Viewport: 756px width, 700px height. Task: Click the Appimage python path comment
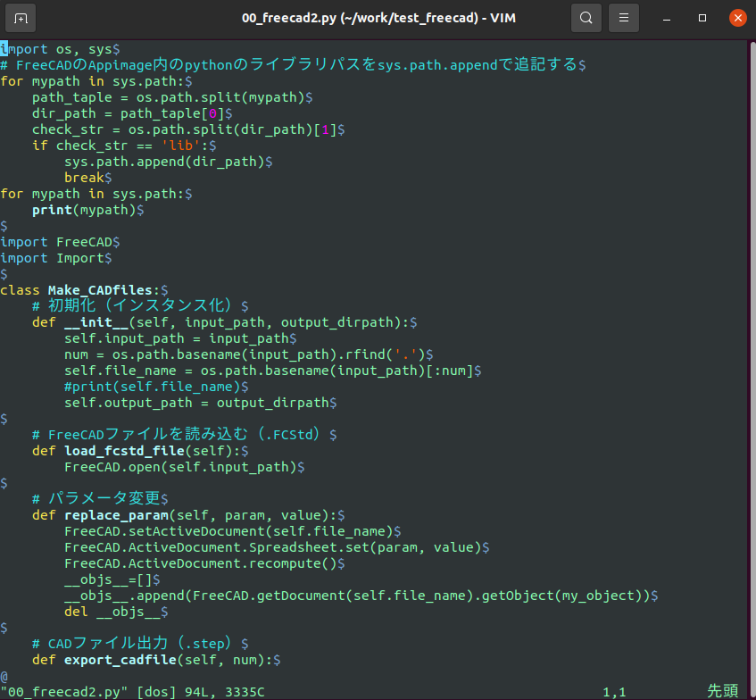[293, 64]
